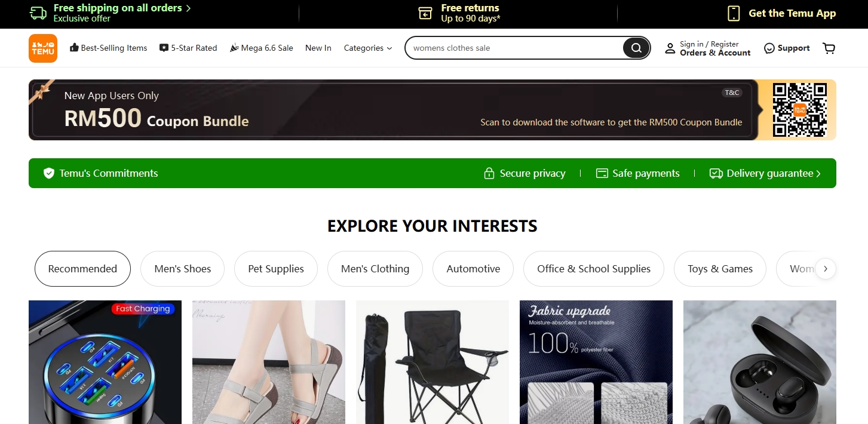The height and width of the screenshot is (424, 868).
Task: Select the Office & School Supplies tab
Action: tap(594, 269)
